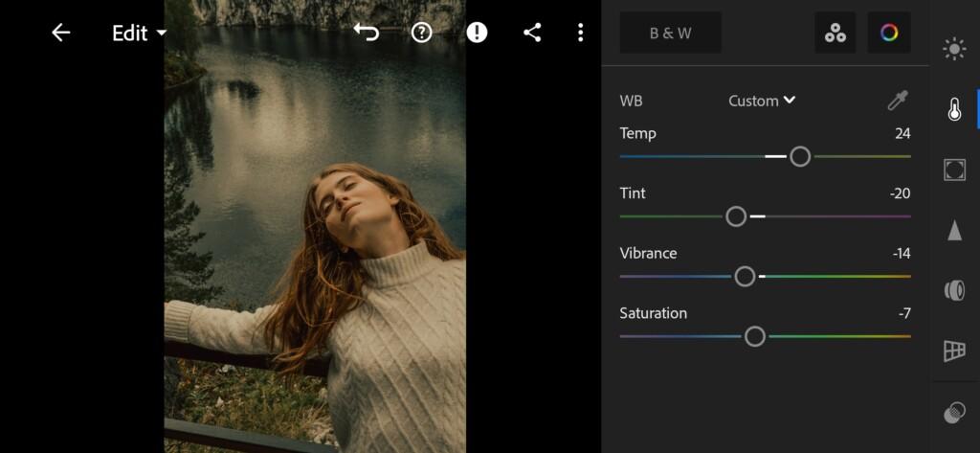The width and height of the screenshot is (980, 453).
Task: Click the Temp slider handle
Action: click(800, 156)
